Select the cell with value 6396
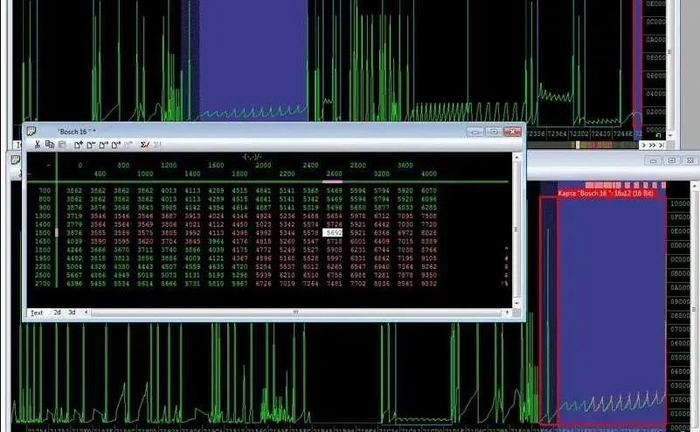The width and height of the screenshot is (700, 432). [x=74, y=283]
